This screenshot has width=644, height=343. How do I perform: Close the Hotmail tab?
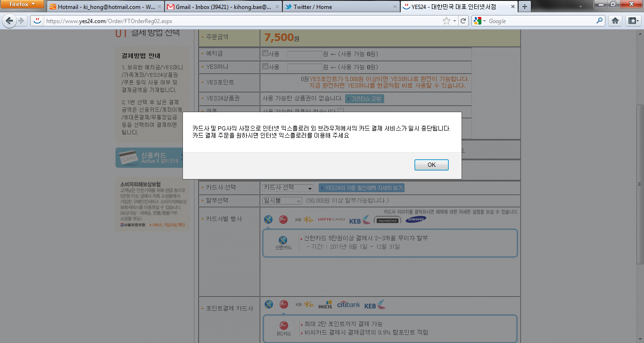point(159,7)
